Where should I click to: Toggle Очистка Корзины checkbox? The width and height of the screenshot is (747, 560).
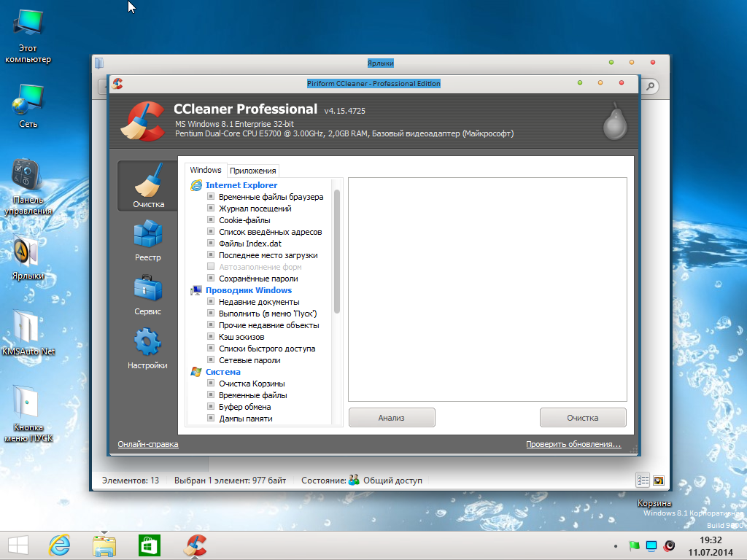pyautogui.click(x=211, y=383)
